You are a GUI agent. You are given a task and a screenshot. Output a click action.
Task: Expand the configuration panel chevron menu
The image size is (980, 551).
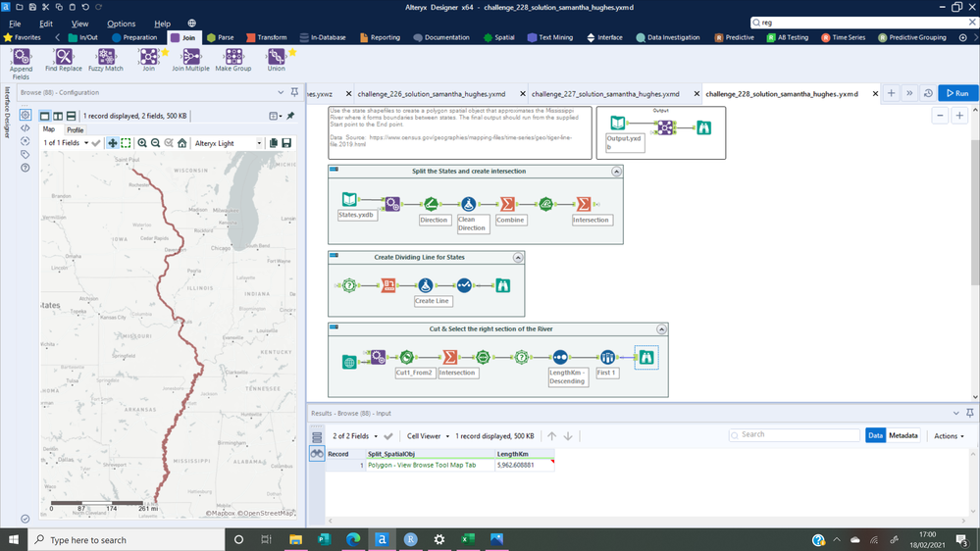[281, 92]
